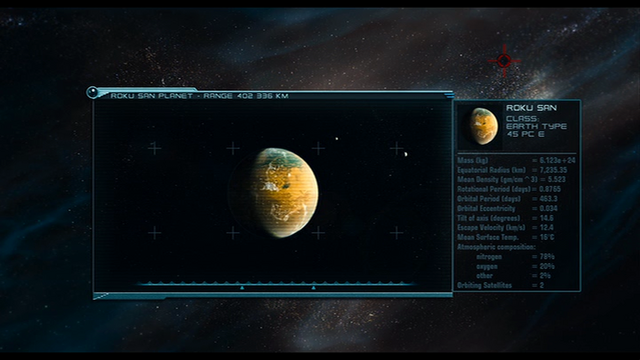Screen dimensions: 640x360
Task: Click the "Mass (kg)" data row
Action: [516, 160]
